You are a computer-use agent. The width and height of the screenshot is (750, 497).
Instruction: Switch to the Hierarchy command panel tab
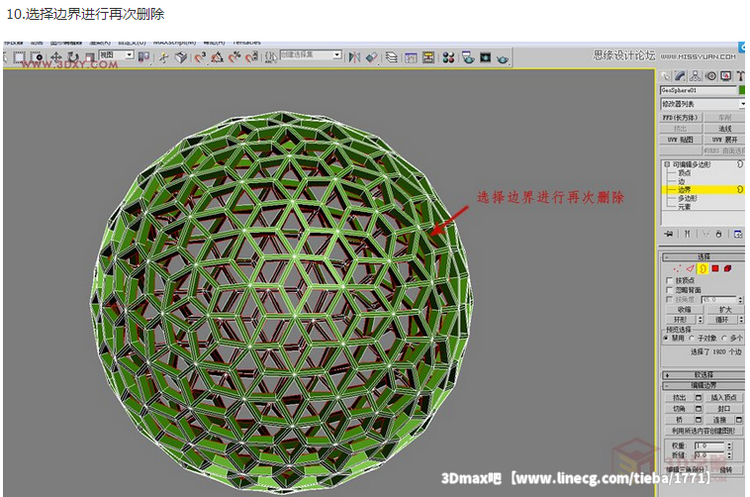(x=695, y=76)
